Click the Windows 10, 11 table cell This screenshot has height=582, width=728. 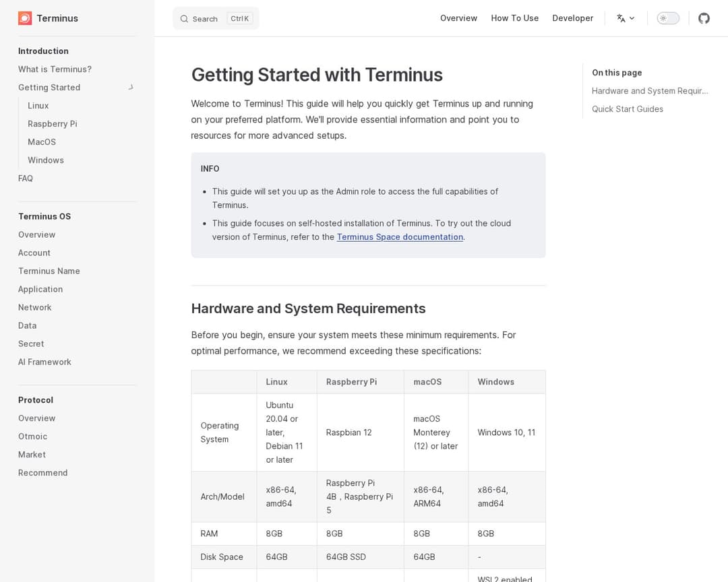point(506,432)
